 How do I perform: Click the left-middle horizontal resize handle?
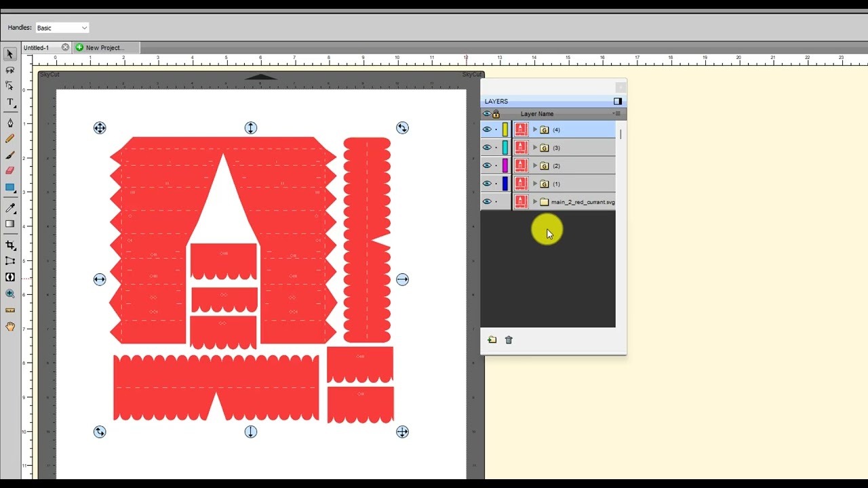pyautogui.click(x=100, y=279)
